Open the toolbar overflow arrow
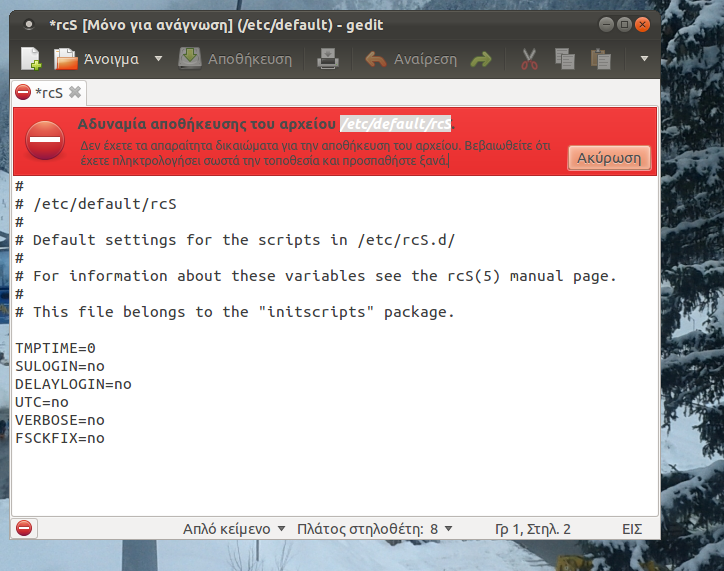The width and height of the screenshot is (724, 571). 644,59
